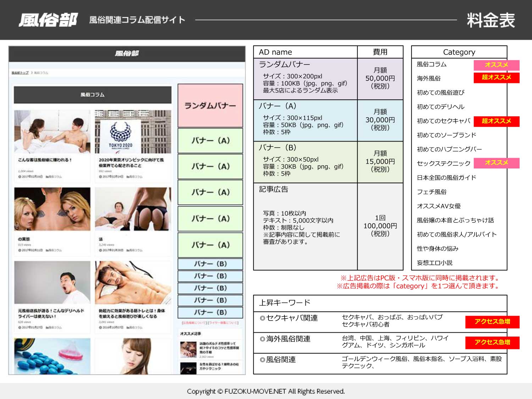
Task: Click the pink ランダムバナー ad box
Action: (x=210, y=105)
